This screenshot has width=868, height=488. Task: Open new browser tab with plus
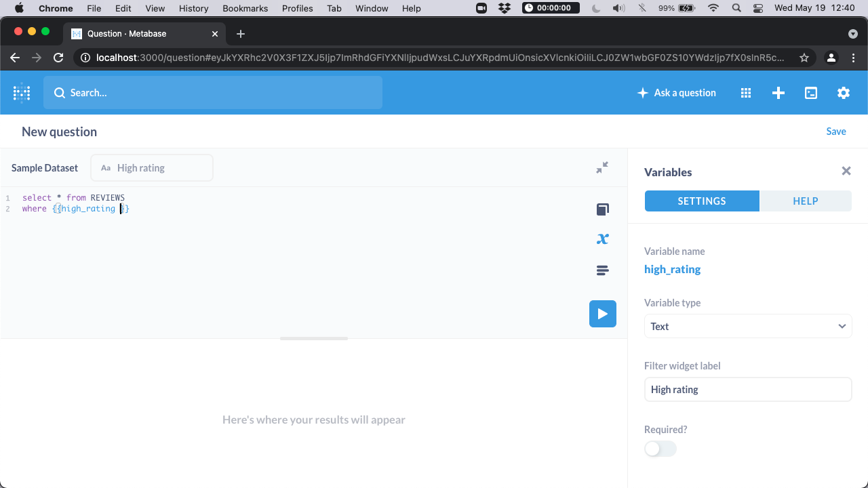(x=241, y=34)
